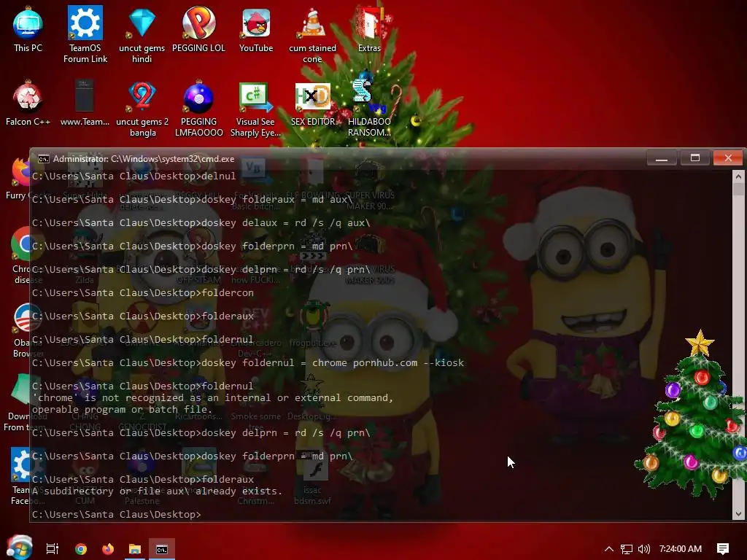Show hidden tray icons chevron
The image size is (747, 560).
(x=609, y=549)
